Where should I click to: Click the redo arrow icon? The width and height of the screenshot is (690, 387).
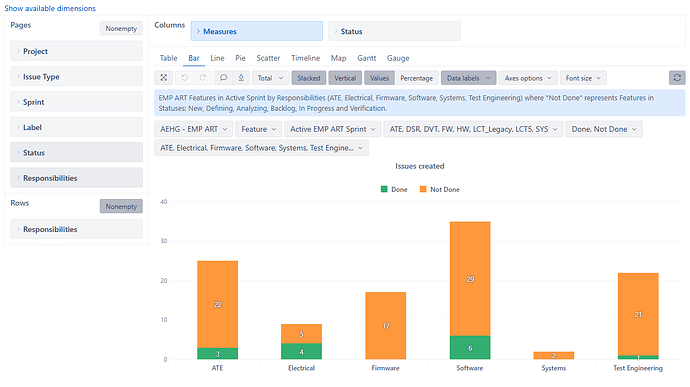pyautogui.click(x=203, y=78)
